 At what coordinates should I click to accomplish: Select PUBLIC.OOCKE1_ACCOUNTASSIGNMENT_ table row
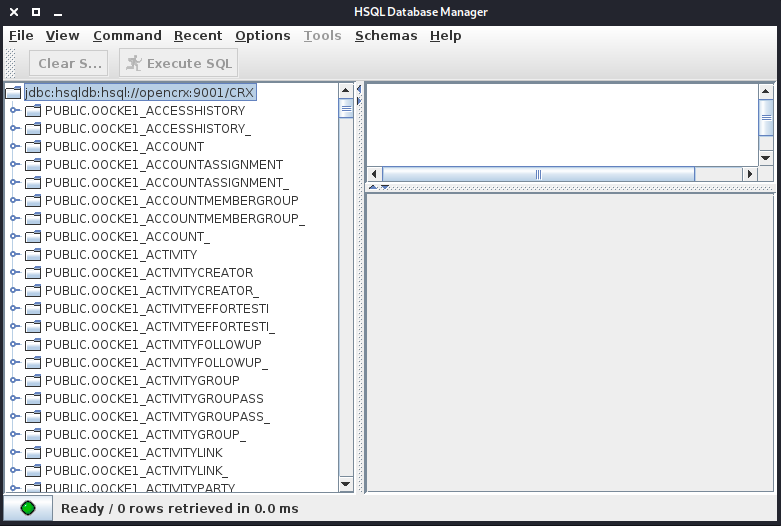tap(167, 182)
